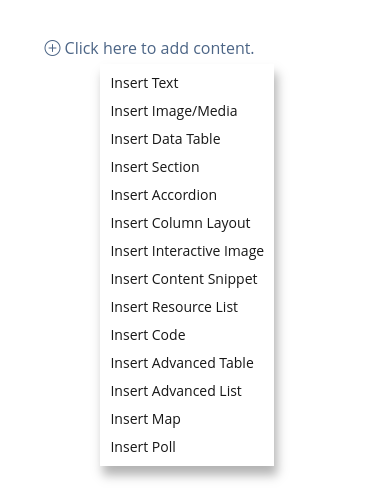
Task: Select Insert Content Snippet
Action: (187, 279)
